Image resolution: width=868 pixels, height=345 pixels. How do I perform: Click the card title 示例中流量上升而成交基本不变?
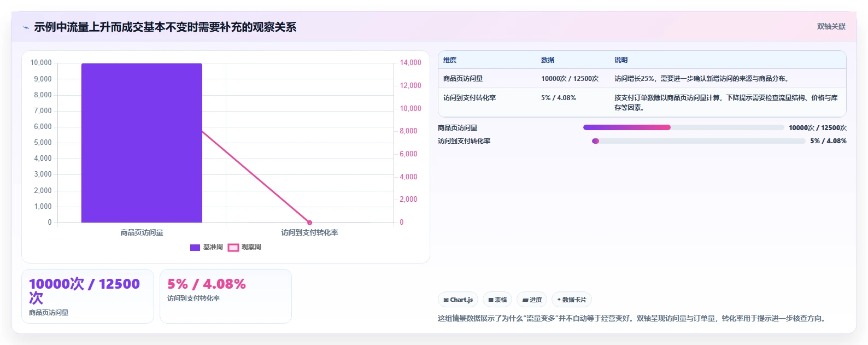[x=165, y=27]
